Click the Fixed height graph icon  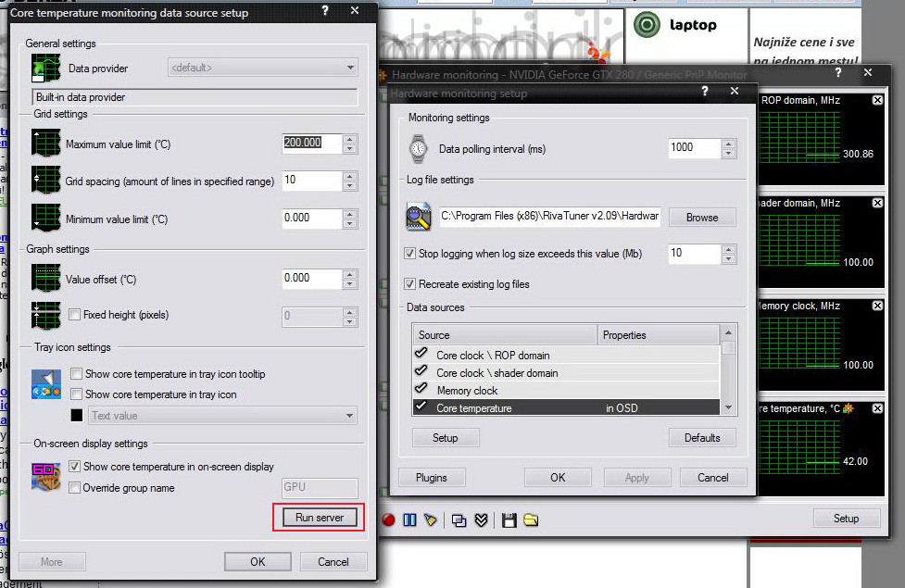[x=46, y=315]
